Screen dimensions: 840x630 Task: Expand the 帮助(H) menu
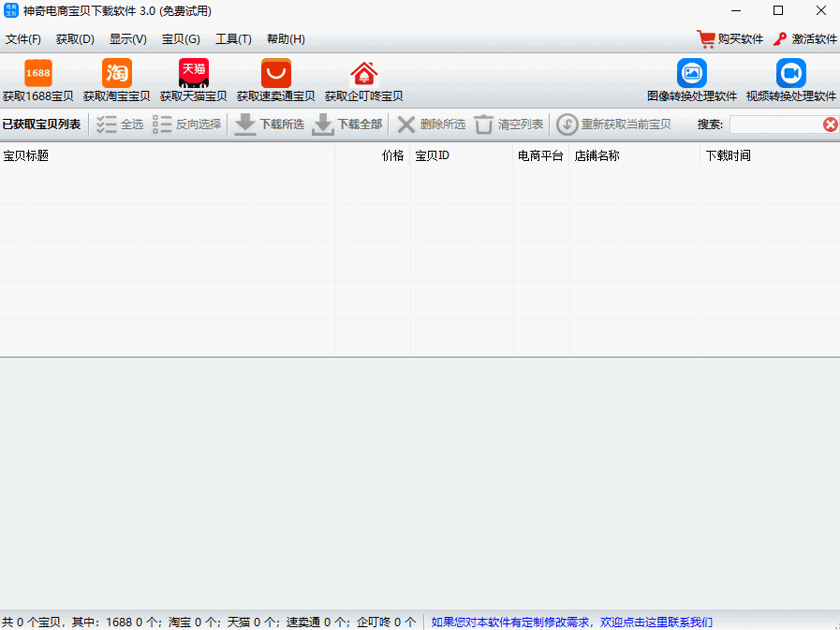[286, 39]
